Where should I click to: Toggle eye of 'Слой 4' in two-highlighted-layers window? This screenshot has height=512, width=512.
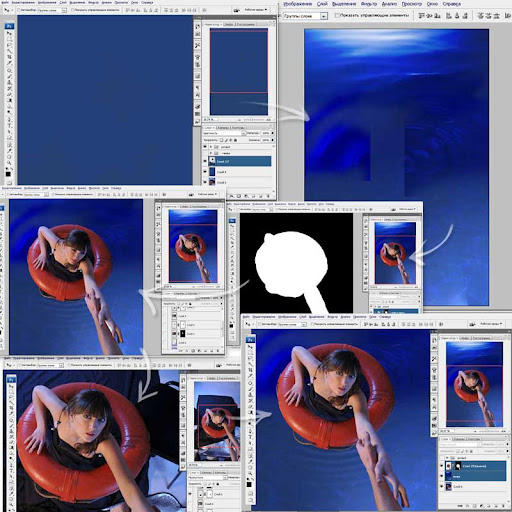click(441, 486)
